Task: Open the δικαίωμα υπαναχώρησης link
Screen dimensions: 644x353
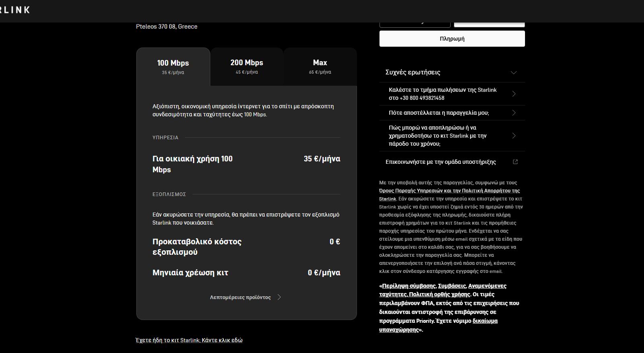Action: (439, 325)
